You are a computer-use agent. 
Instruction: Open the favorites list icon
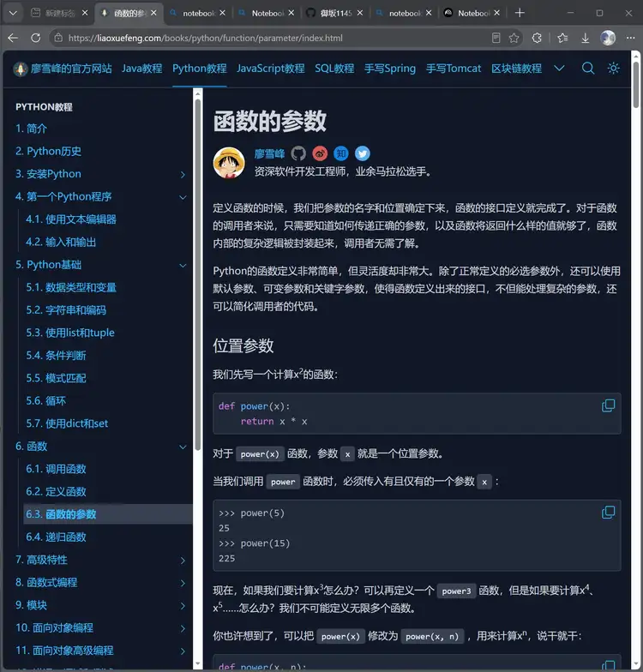pyautogui.click(x=562, y=38)
